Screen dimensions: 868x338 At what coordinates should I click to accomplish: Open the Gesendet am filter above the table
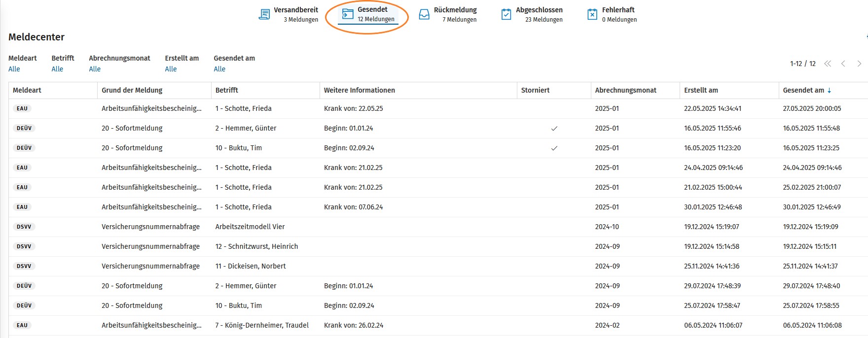coord(219,69)
